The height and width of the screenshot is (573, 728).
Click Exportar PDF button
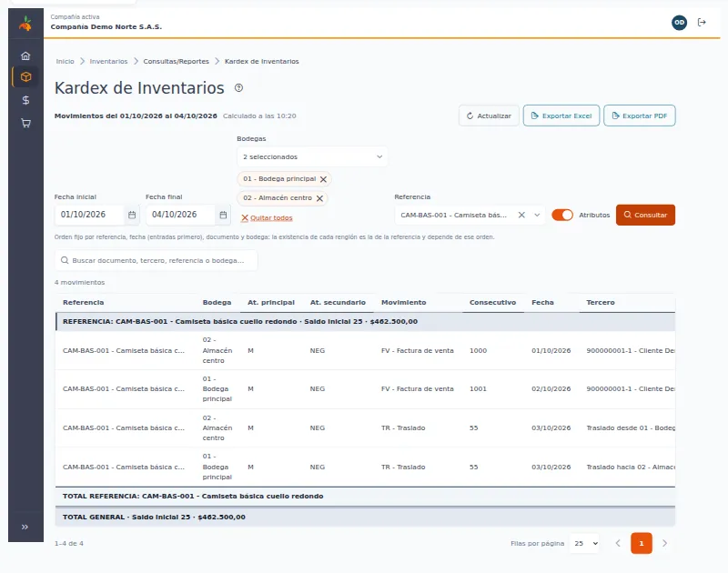640,116
